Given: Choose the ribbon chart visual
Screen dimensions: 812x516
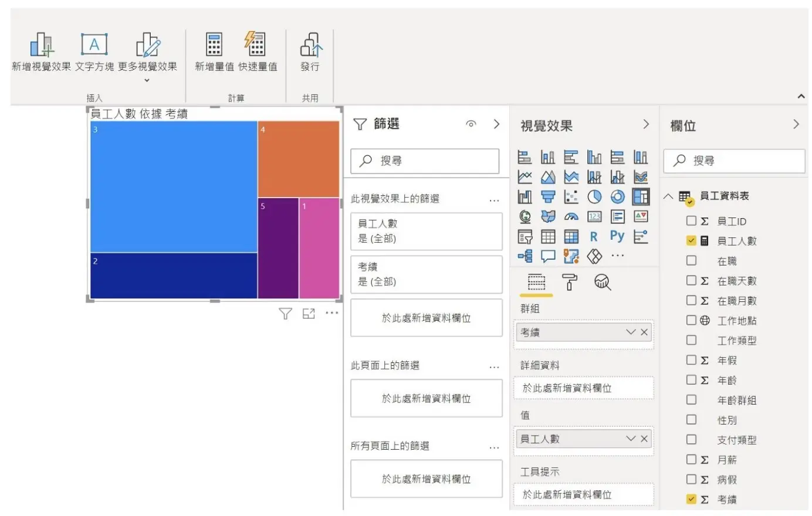Looking at the screenshot, I should tap(641, 177).
